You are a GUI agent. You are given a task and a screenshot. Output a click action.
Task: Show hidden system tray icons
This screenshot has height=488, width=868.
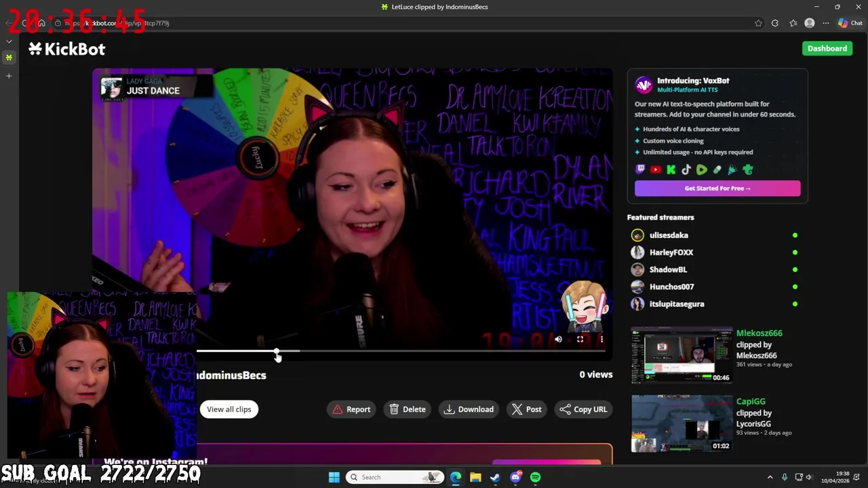tap(770, 477)
